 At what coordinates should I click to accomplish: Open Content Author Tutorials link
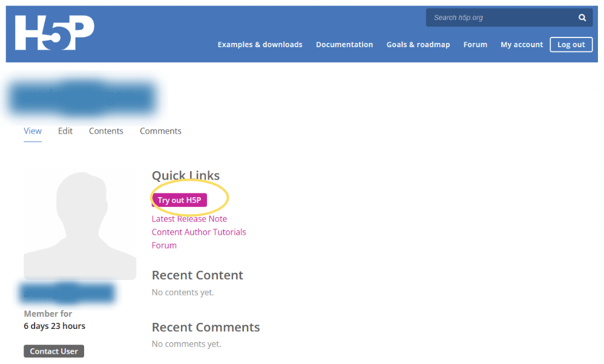(199, 232)
